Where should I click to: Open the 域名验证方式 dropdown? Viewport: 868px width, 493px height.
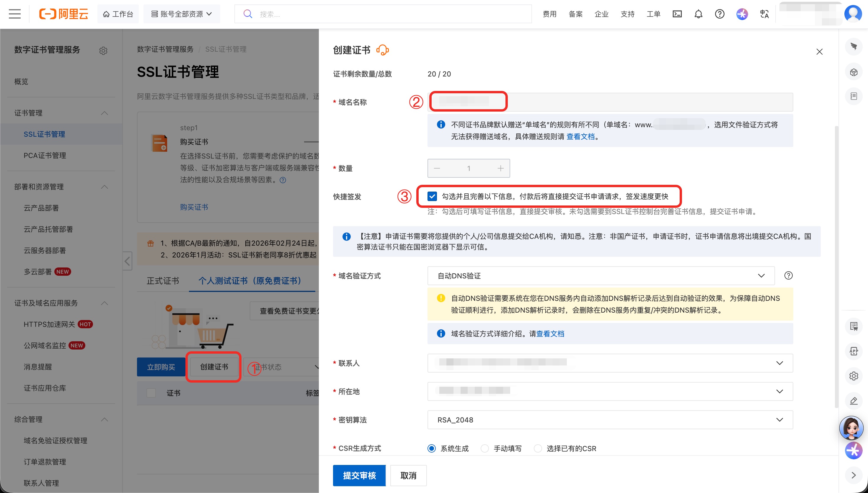(x=601, y=276)
